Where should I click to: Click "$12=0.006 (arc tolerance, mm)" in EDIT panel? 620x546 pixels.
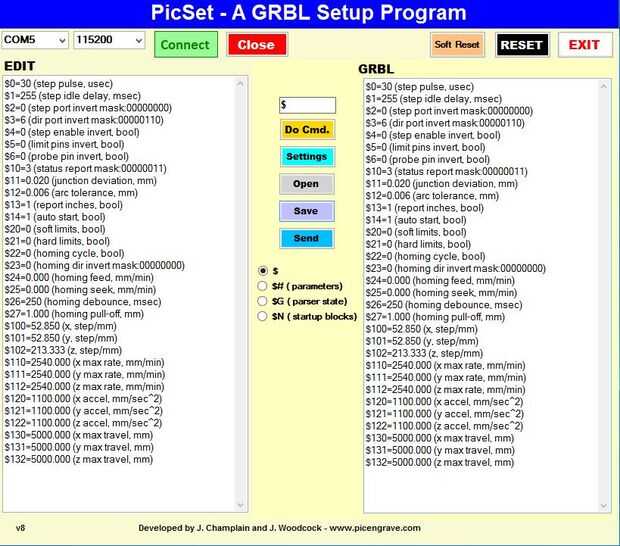point(71,193)
